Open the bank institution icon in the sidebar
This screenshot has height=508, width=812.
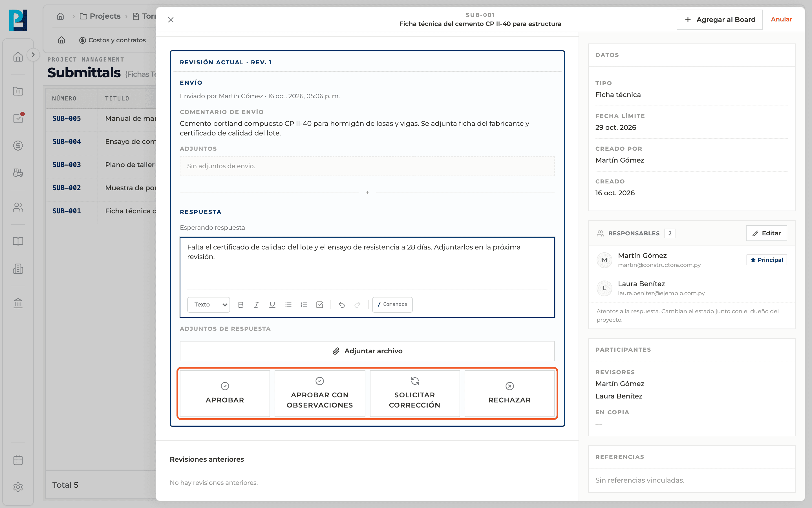pyautogui.click(x=18, y=303)
